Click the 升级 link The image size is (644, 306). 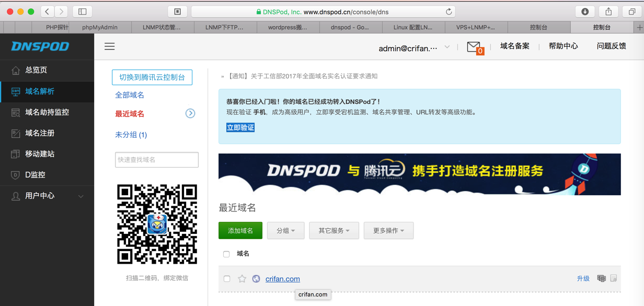pyautogui.click(x=583, y=278)
